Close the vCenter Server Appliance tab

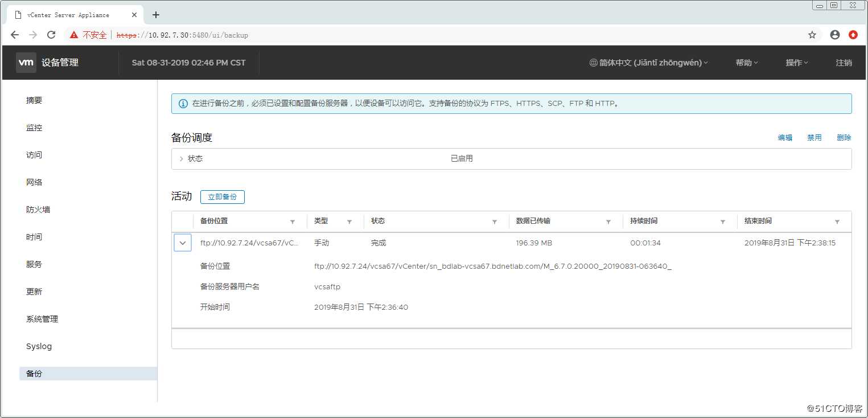click(135, 15)
